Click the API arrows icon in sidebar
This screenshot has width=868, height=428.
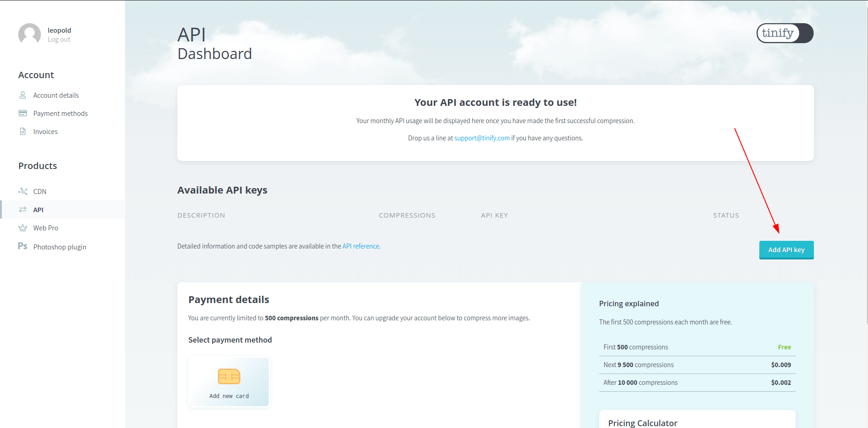[23, 209]
